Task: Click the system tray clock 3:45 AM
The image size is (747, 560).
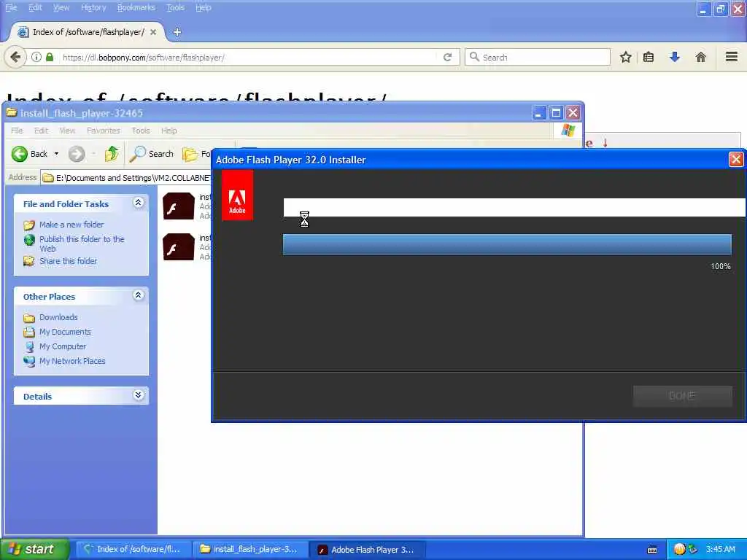Action: 720,549
